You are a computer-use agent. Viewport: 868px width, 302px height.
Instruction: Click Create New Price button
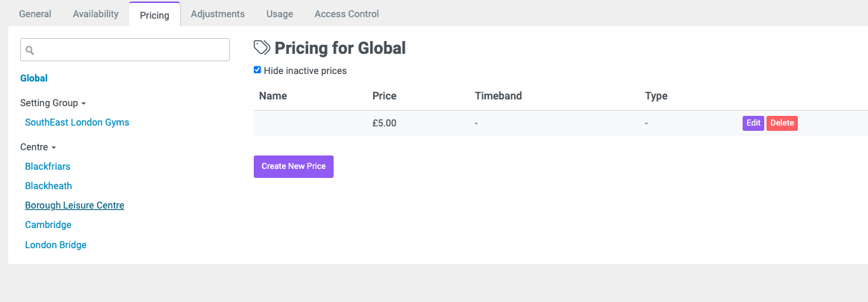(293, 166)
